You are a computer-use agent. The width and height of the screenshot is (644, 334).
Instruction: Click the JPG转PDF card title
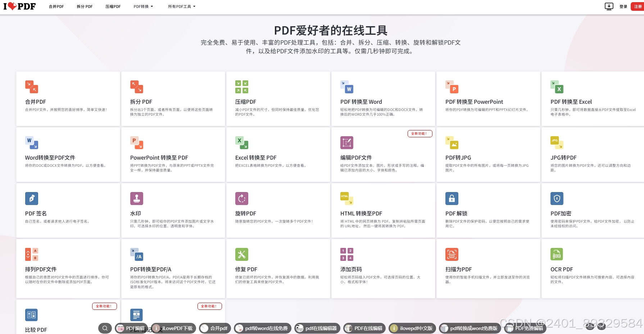(563, 158)
